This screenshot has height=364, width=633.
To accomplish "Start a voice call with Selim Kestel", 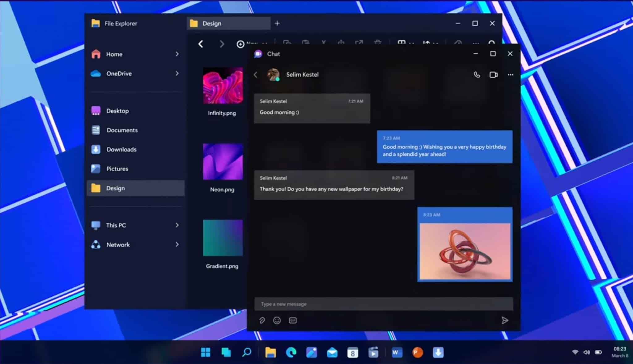I will pos(476,74).
